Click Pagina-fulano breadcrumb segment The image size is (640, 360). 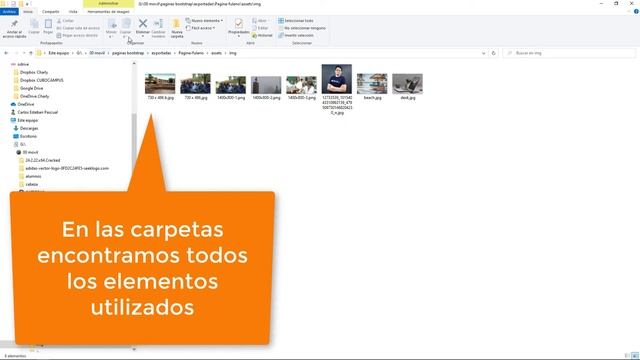pos(191,53)
